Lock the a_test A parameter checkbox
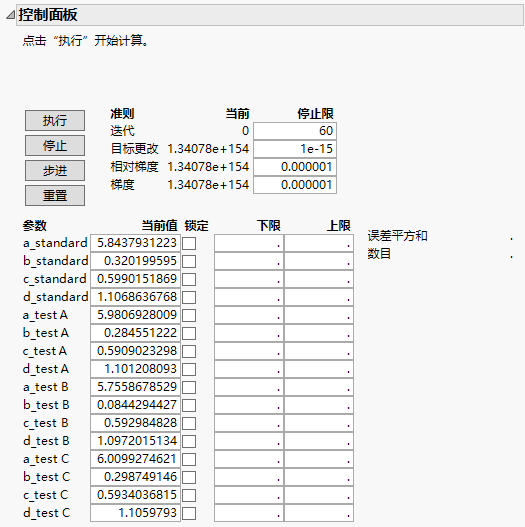525x527 pixels. click(x=189, y=315)
